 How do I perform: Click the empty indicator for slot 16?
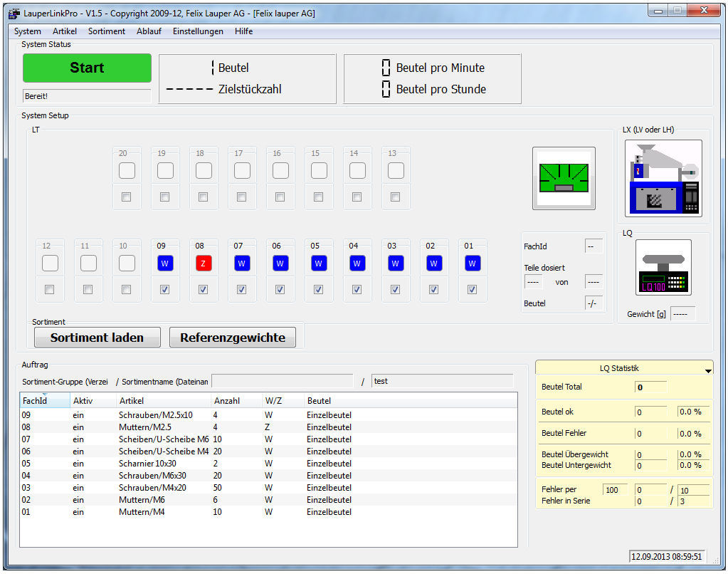[x=280, y=171]
